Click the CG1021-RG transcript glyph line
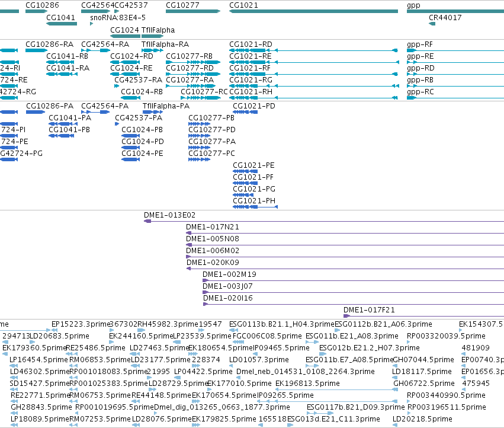The height and width of the screenshot is (428, 504). click(314, 86)
